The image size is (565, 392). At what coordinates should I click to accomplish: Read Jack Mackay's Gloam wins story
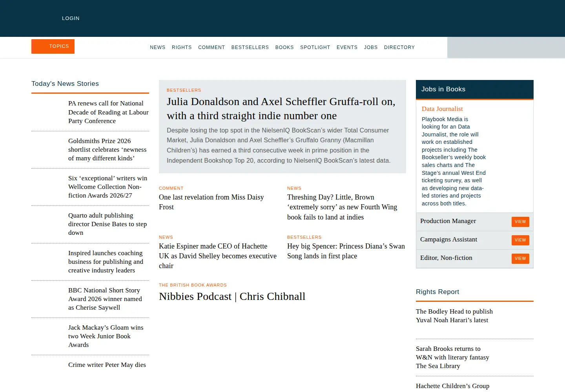tap(106, 336)
